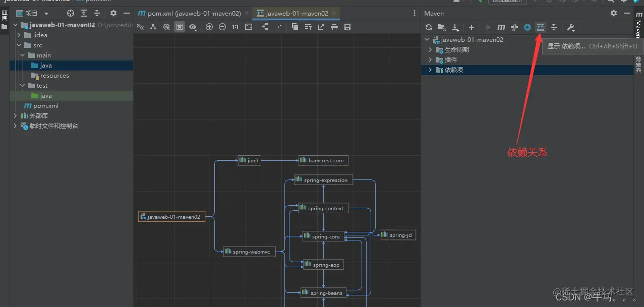
Task: Open diagram eye visibility options
Action: tap(193, 27)
